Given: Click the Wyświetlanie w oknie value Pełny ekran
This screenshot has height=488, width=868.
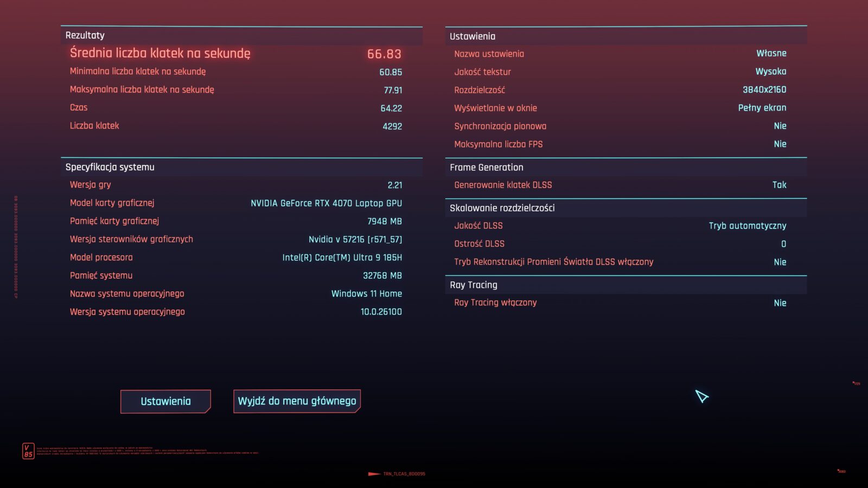Looking at the screenshot, I should pyautogui.click(x=762, y=108).
